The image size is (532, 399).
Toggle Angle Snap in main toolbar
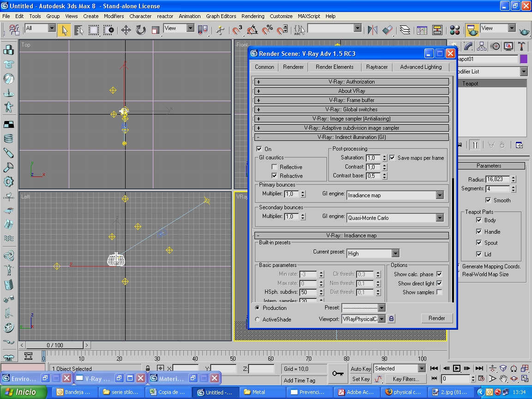tap(252, 30)
